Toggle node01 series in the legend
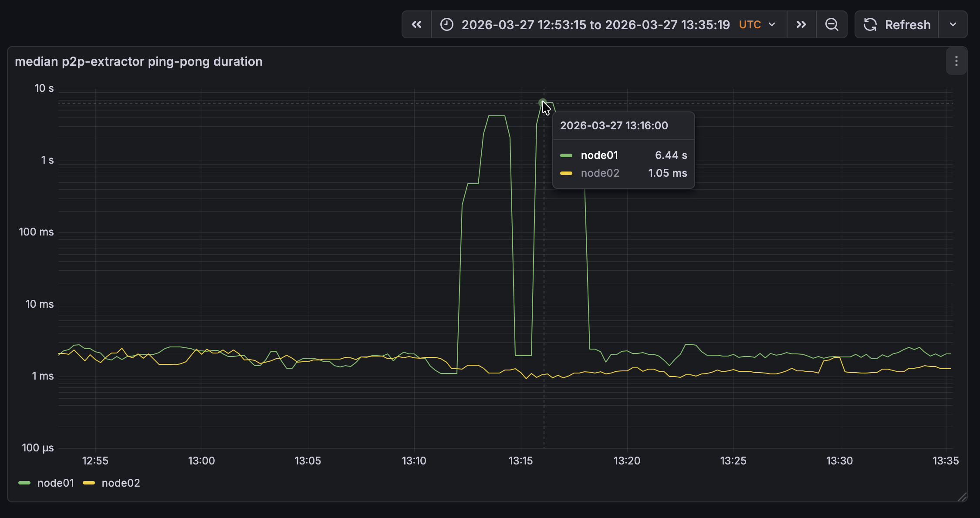 (x=56, y=483)
